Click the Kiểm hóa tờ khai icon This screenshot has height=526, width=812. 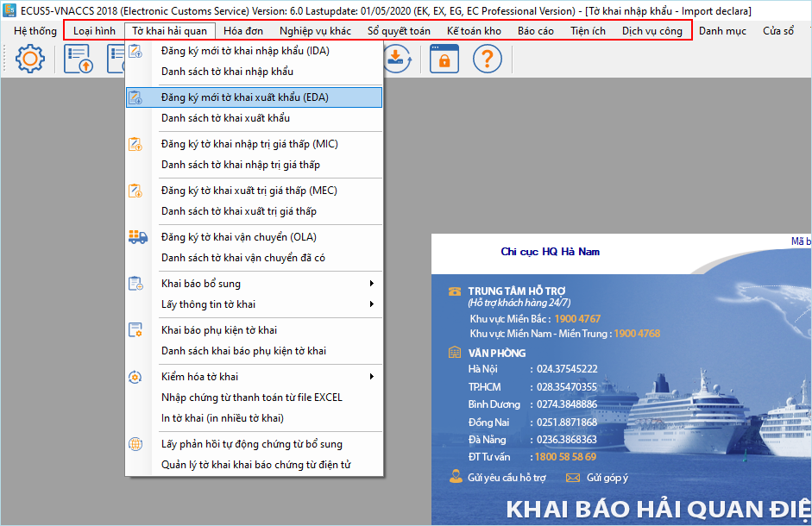[x=135, y=377]
